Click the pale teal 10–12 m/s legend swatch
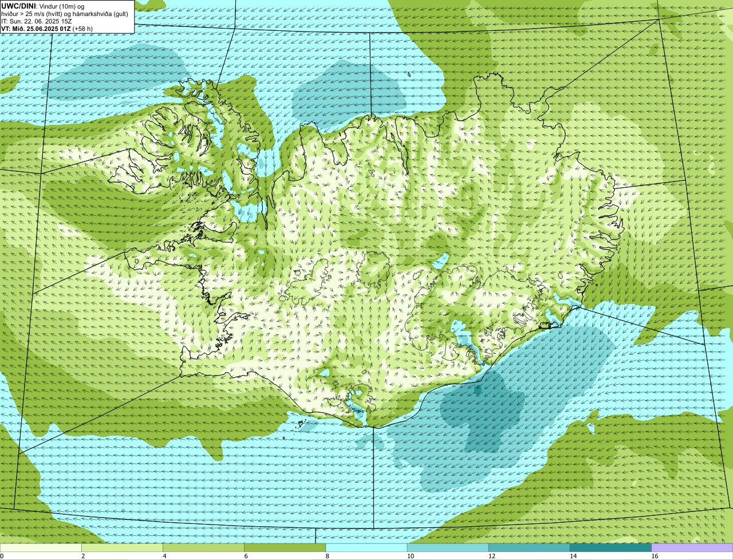The width and height of the screenshot is (733, 560). [448, 547]
